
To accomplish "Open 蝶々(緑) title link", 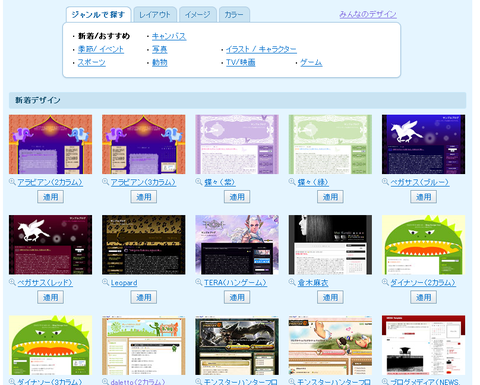I will point(313,182).
